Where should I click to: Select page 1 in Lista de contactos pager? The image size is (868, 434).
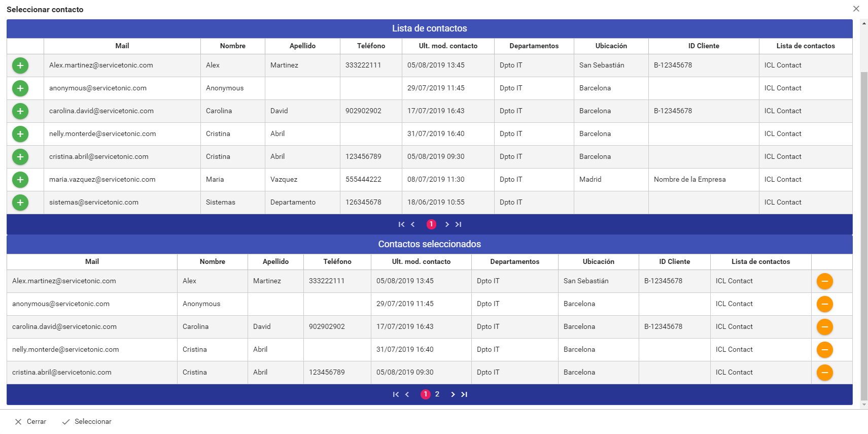pos(431,224)
